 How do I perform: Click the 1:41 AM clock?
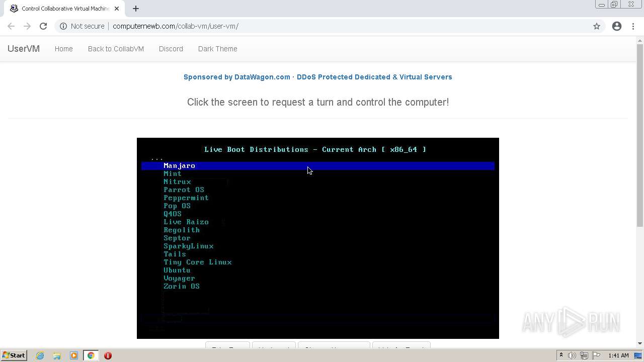pyautogui.click(x=618, y=355)
